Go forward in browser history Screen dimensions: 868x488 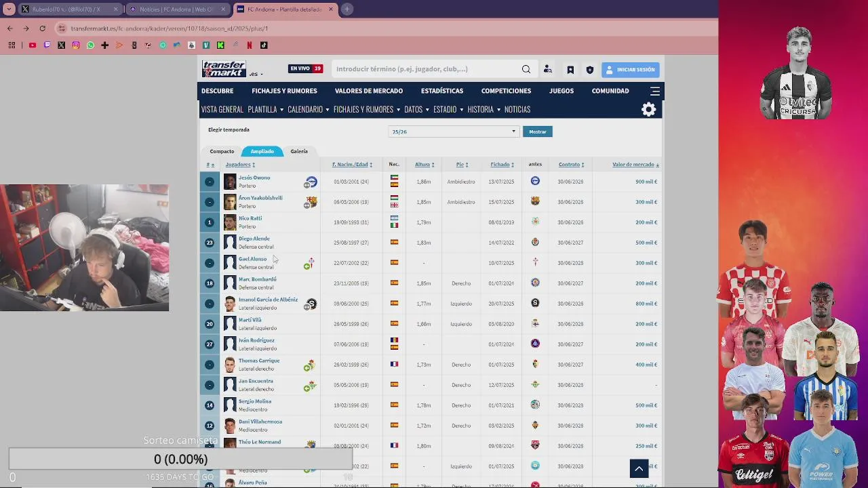pyautogui.click(x=26, y=28)
